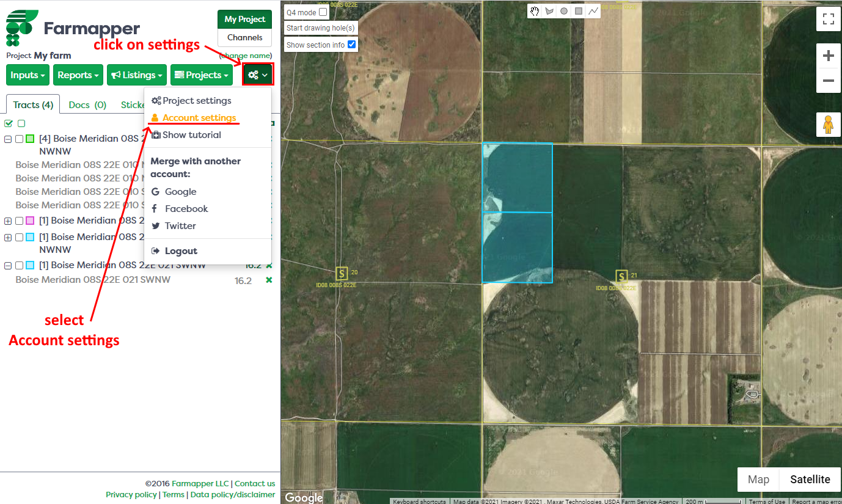The image size is (842, 504).
Task: Click the select-all tracts checkmark
Action: 9,123
